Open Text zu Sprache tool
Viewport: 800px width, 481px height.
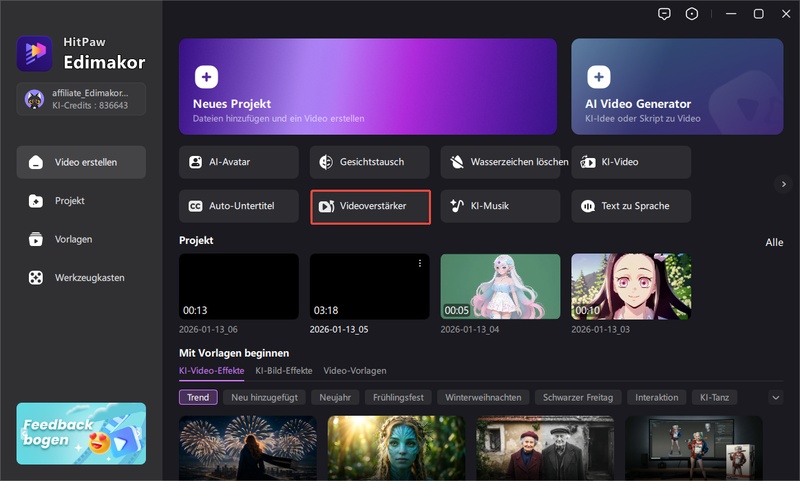[631, 206]
